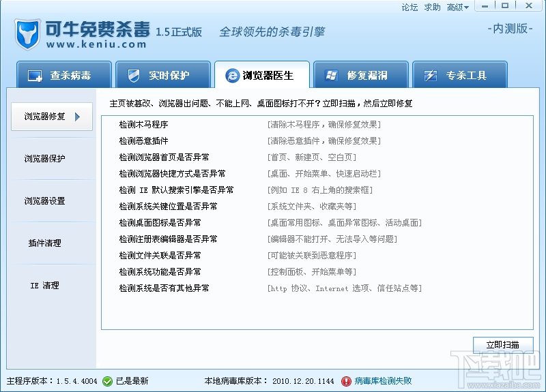Select 浏览器修复 in the sidebar
Screen dimensions: 546x392
52,117
